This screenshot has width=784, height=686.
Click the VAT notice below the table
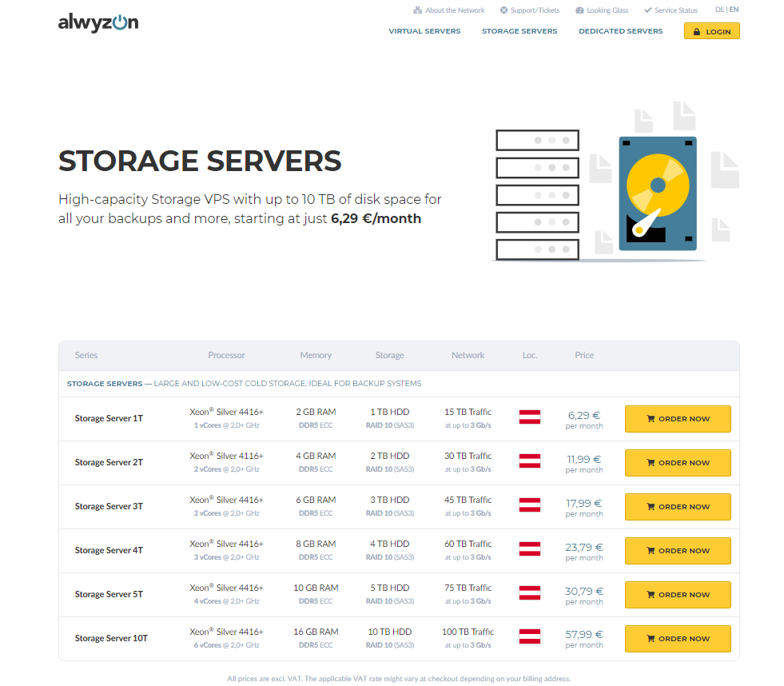pos(399,679)
